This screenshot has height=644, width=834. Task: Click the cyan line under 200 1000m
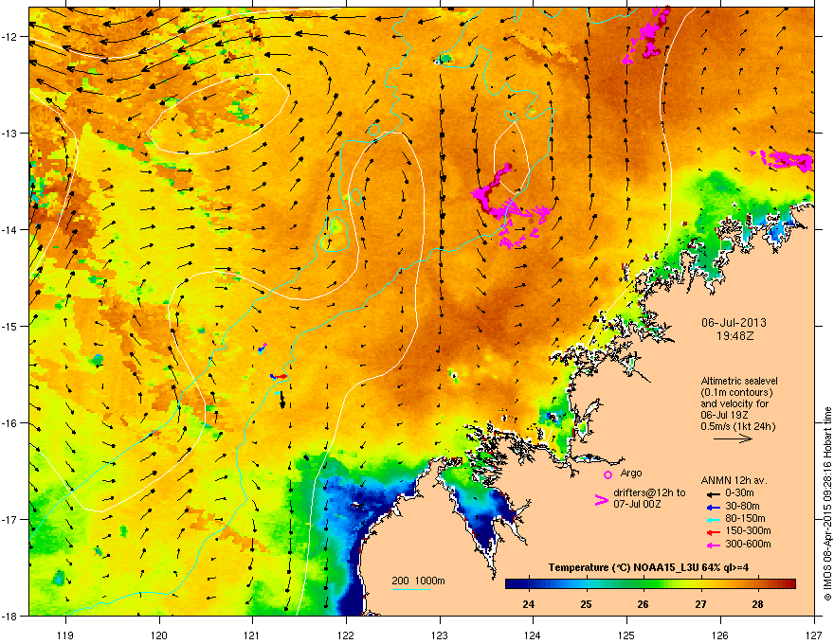[x=410, y=589]
